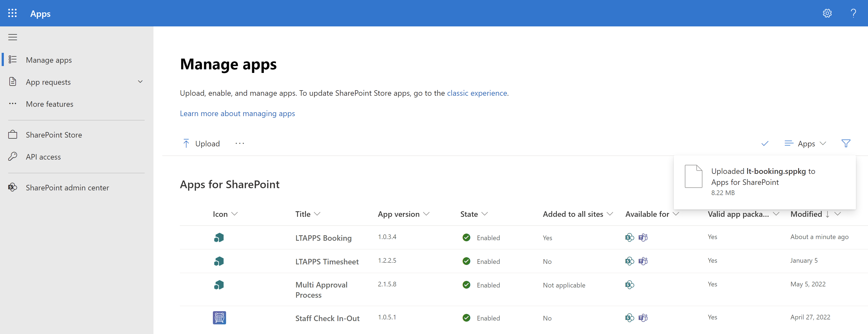Expand the App requests section
Viewport: 868px width, 334px height.
click(140, 82)
